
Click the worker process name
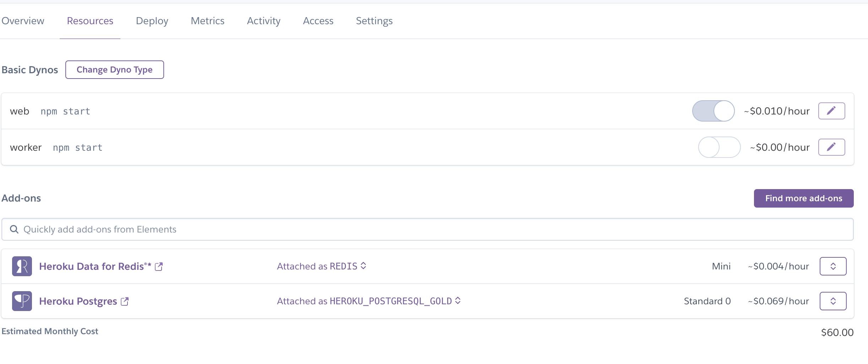tap(26, 148)
